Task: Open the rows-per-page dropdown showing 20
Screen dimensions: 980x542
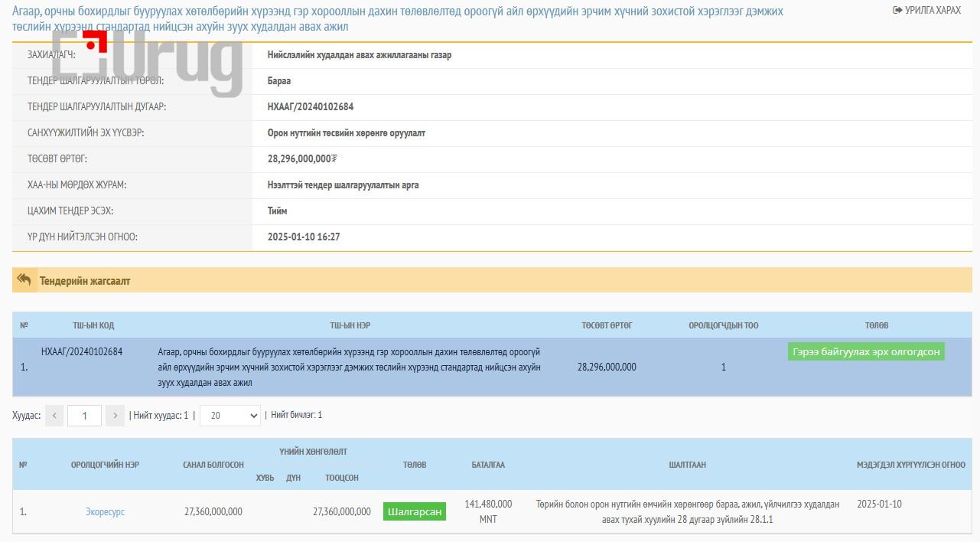Action: pos(230,416)
